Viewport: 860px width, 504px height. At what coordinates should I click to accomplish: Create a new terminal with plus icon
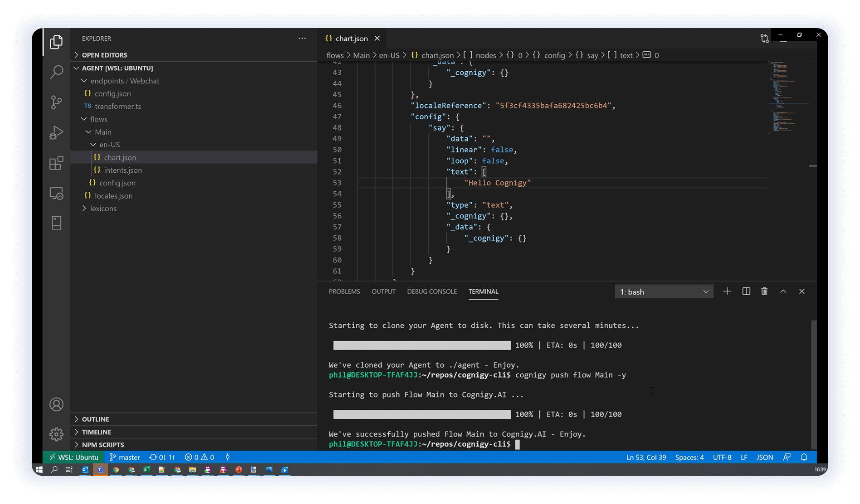click(727, 291)
